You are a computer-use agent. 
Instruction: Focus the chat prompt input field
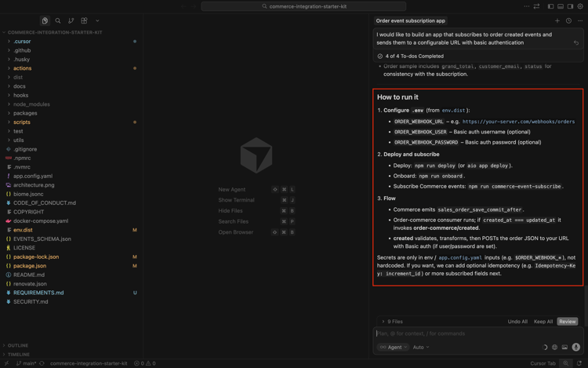(x=478, y=333)
